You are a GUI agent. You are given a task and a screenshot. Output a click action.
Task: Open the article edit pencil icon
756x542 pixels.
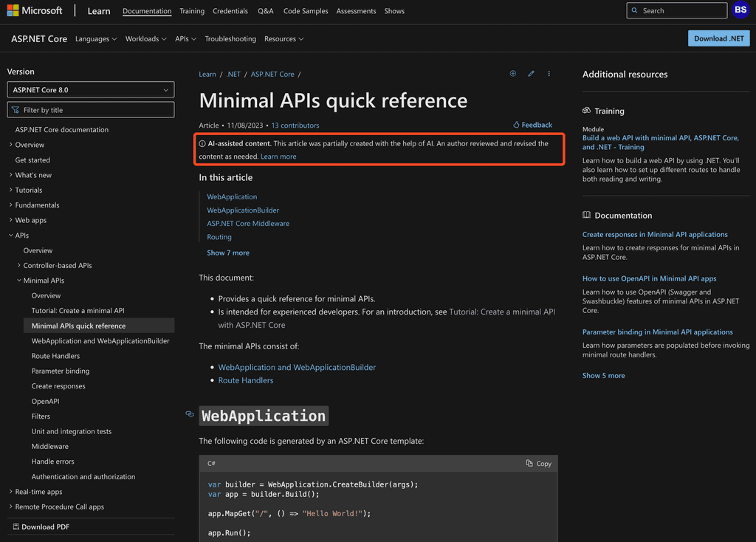pyautogui.click(x=531, y=74)
